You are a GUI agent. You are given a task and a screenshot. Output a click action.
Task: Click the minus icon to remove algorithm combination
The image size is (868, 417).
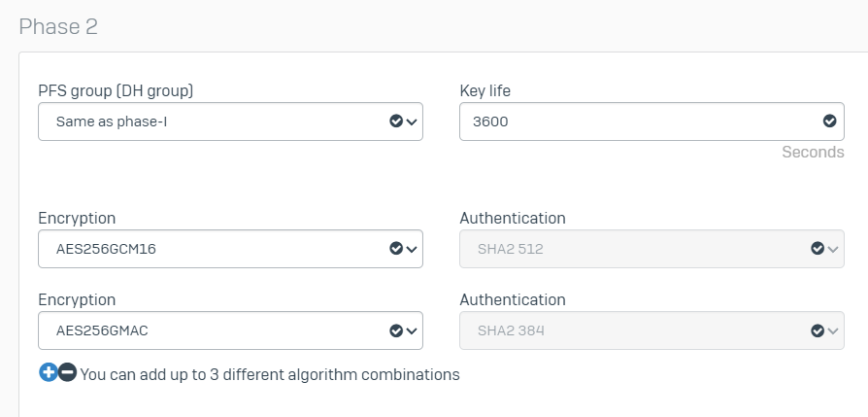click(x=67, y=373)
